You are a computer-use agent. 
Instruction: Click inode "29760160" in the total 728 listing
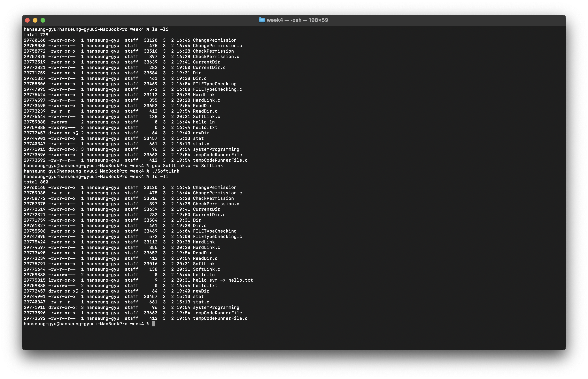(35, 40)
